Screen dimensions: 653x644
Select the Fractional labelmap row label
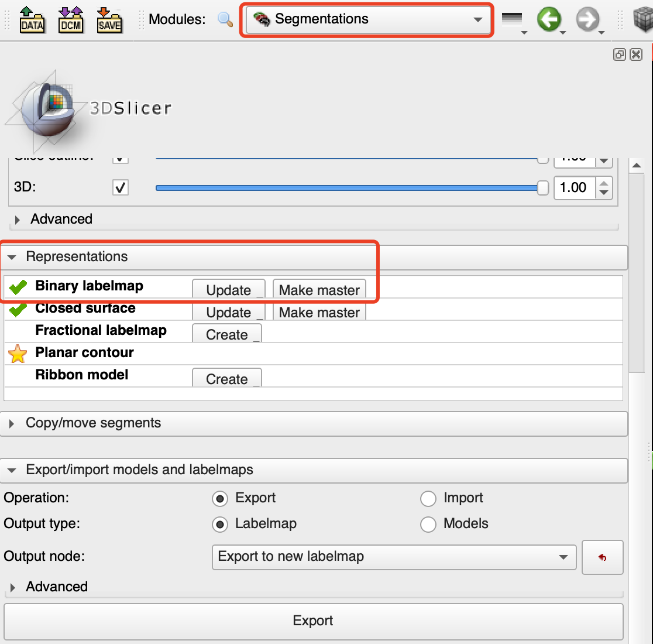(x=101, y=330)
